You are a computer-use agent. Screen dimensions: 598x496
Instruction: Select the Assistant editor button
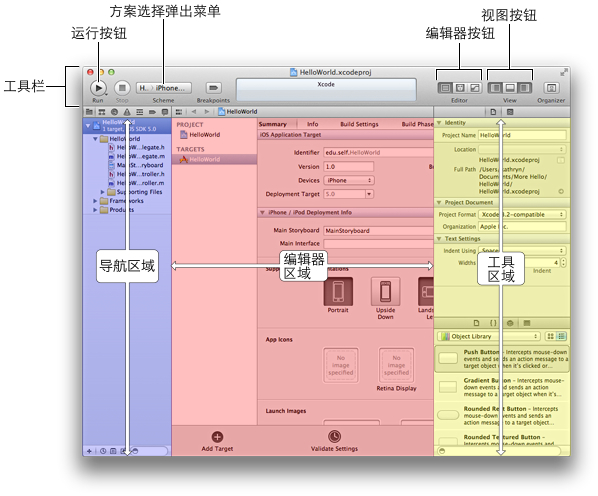(460, 88)
